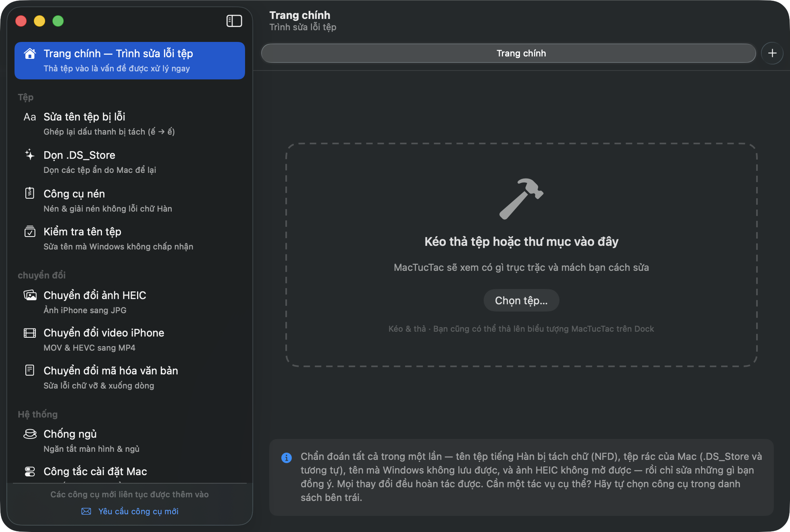The height and width of the screenshot is (532, 790).
Task: Open the Sửa tên tệp bị lỗi tool
Action: tap(130, 124)
